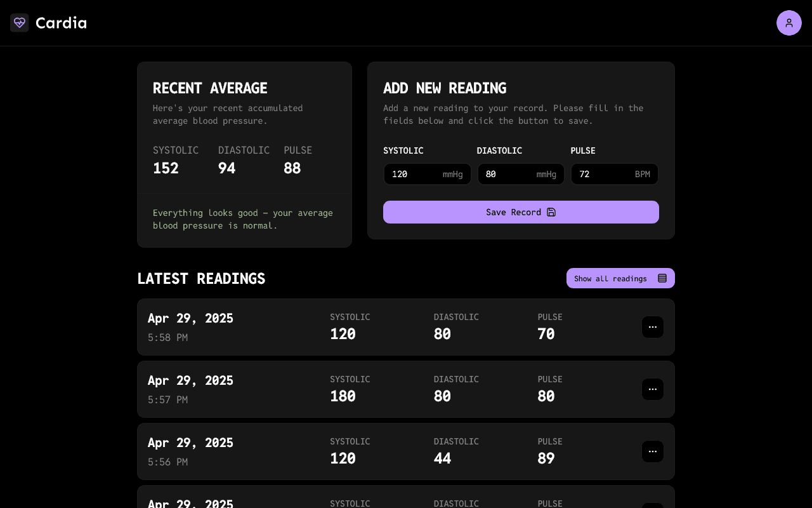The width and height of the screenshot is (812, 508).
Task: Open the ellipsis menu for the 5:58 PM reading
Action: (653, 326)
